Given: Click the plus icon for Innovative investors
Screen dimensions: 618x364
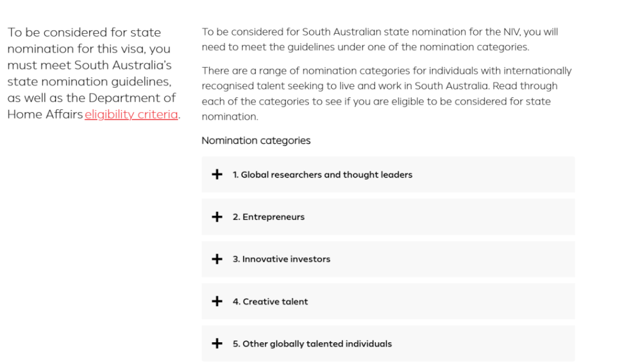Looking at the screenshot, I should (217, 259).
